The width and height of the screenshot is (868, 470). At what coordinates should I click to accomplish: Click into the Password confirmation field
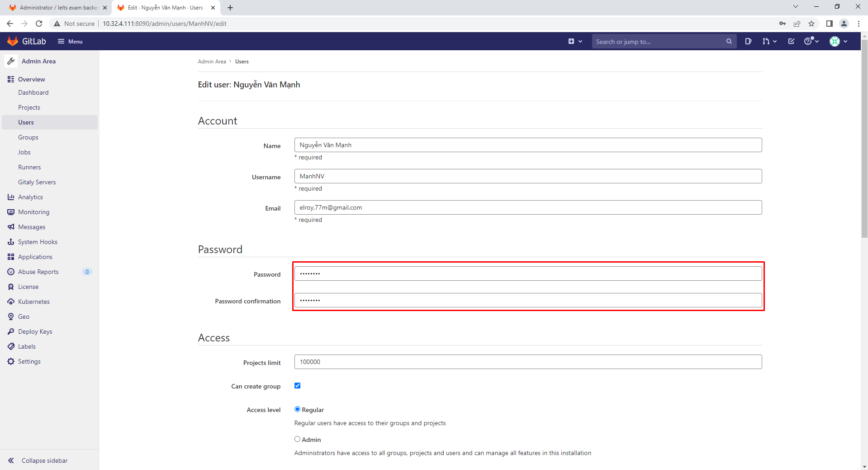pyautogui.click(x=528, y=300)
